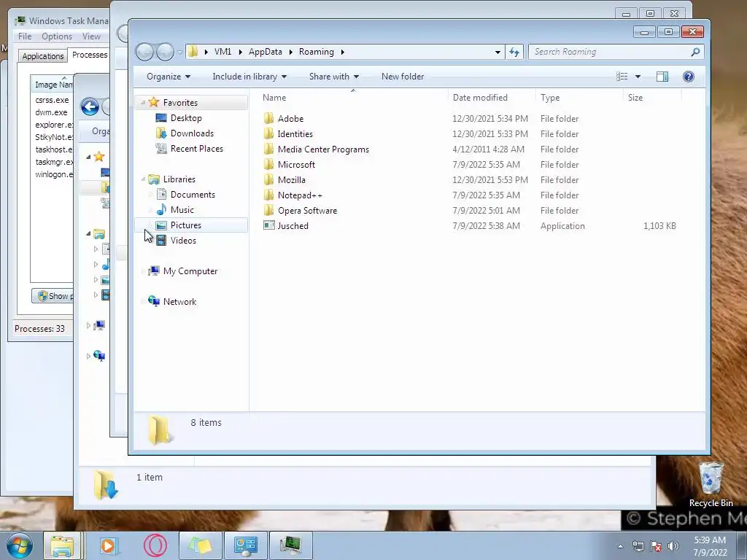Select the Mozilla folder icon
Viewport: 747px width, 560px height.
coord(268,179)
